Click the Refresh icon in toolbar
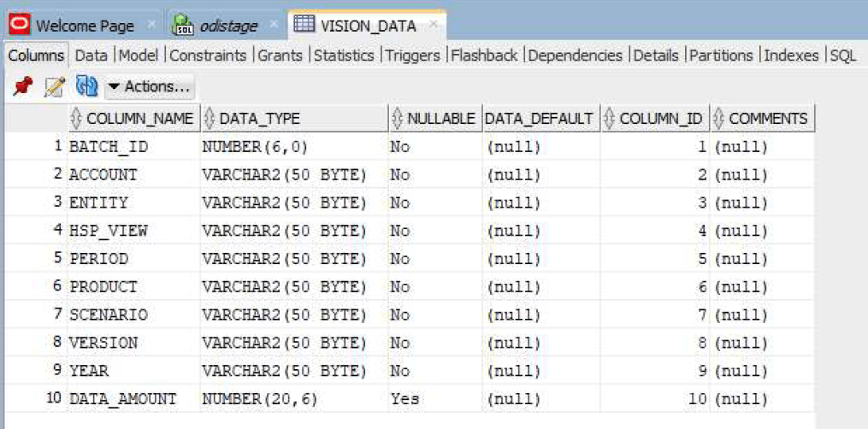Image resolution: width=868 pixels, height=429 pixels. pos(86,86)
